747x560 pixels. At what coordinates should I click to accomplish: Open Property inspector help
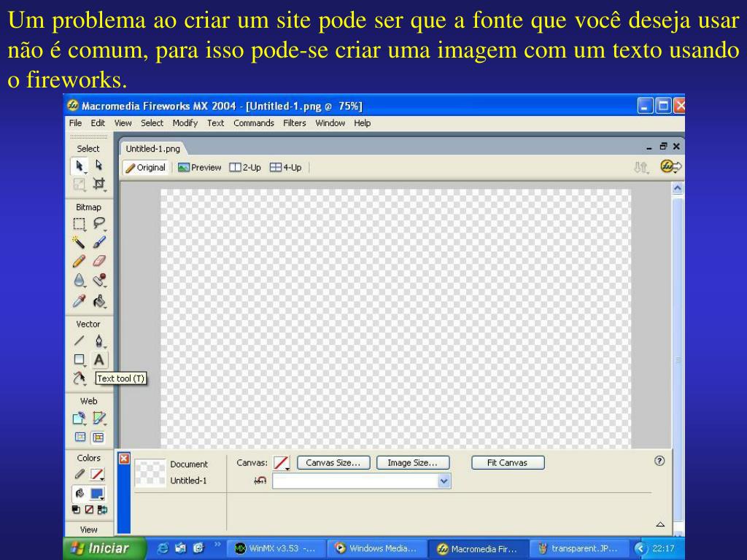point(659,461)
